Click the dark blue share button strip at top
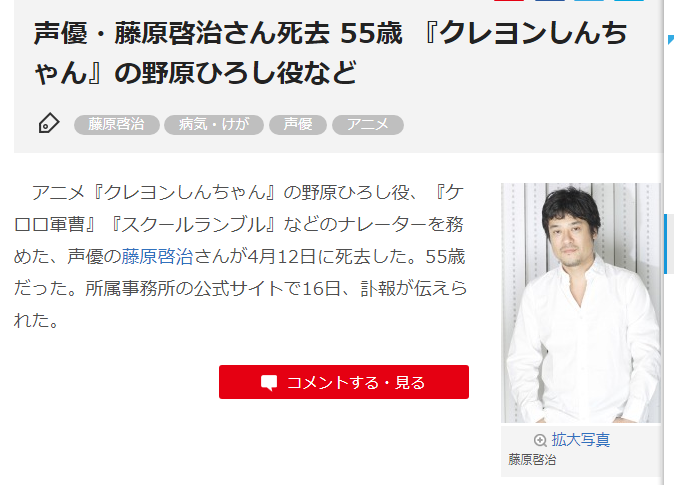 coord(550,1)
